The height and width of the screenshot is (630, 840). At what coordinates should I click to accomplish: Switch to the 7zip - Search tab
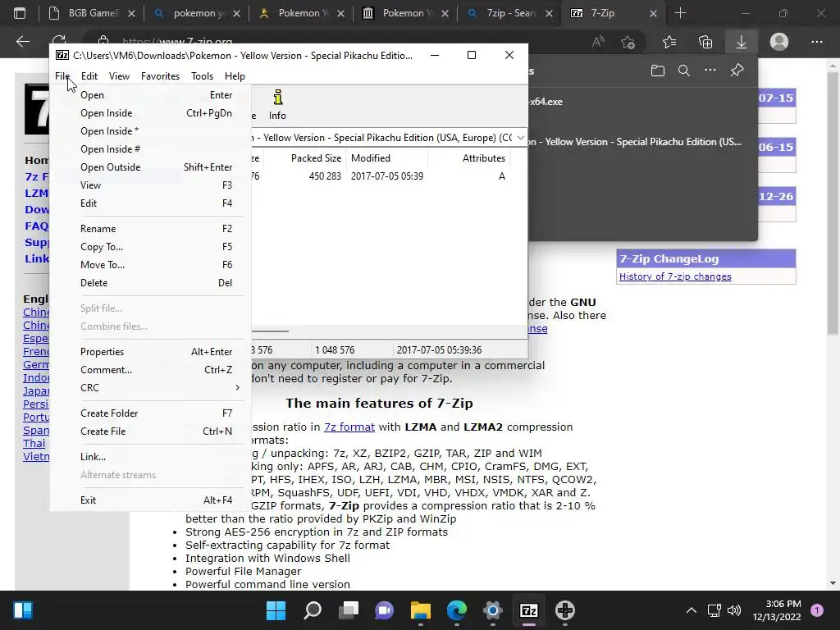pyautogui.click(x=510, y=13)
